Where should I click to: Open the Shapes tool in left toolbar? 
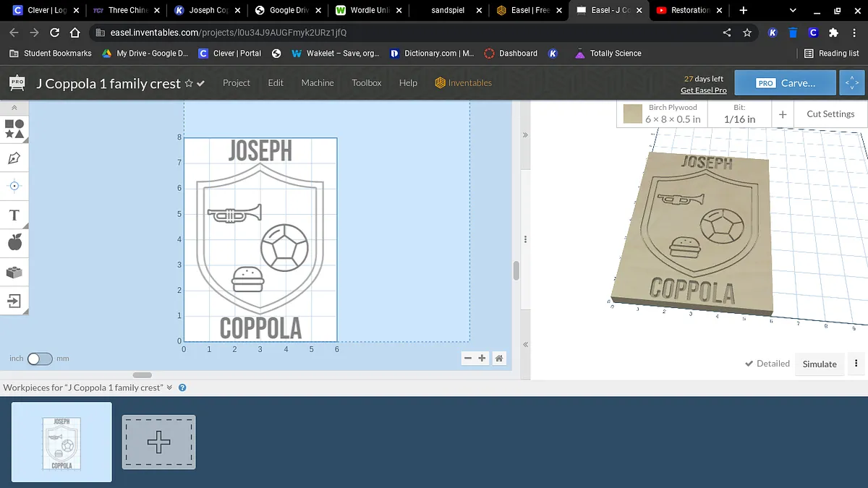[x=14, y=129]
